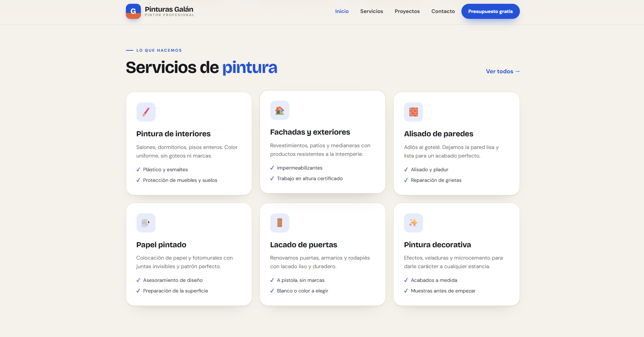This screenshot has height=337, width=644.
Task: Click the paintbrush icon on Pintura de interiores
Action: pos(146,112)
